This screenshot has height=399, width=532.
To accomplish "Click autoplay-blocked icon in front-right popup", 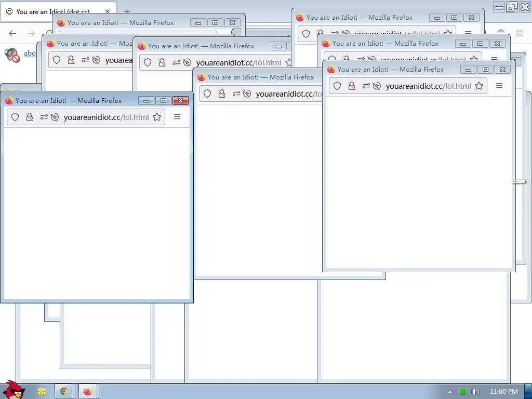I will coord(377,86).
